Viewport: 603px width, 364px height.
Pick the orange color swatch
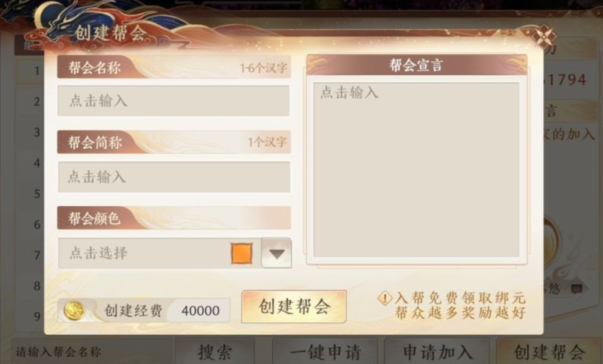(x=242, y=254)
